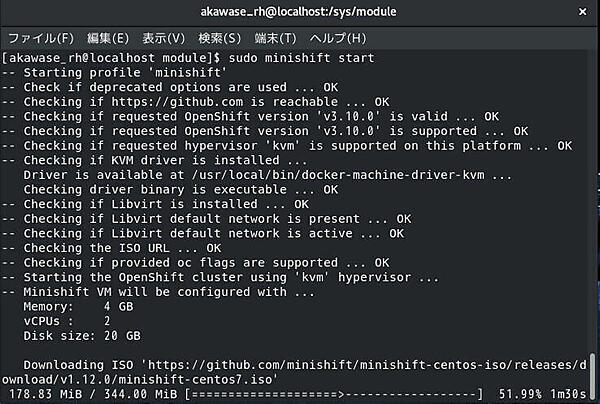Open the 編集(E) menu
This screenshot has width=600, height=404.
click(106, 38)
